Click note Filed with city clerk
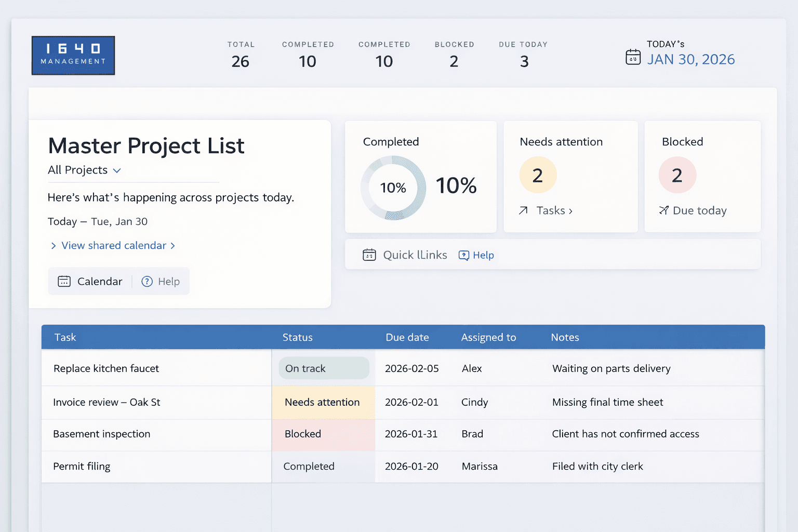798x532 pixels. click(x=597, y=466)
